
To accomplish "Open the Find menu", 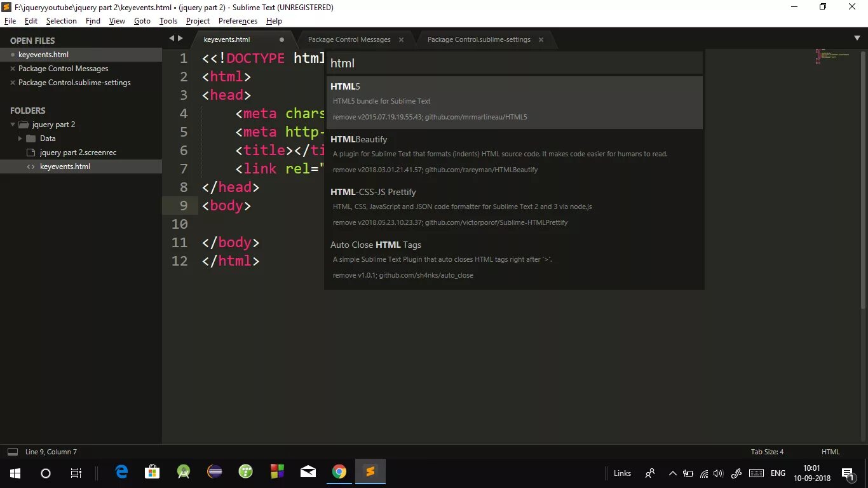I will 93,21.
